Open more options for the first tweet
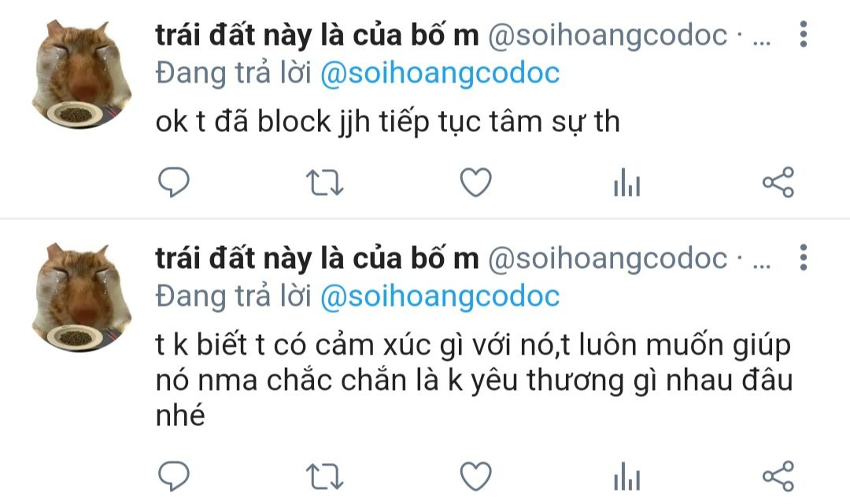The height and width of the screenshot is (504, 850). tap(804, 34)
